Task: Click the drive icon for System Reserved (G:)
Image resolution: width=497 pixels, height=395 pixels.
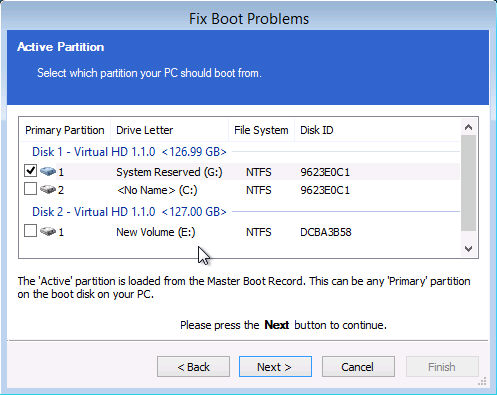Action: [48, 171]
